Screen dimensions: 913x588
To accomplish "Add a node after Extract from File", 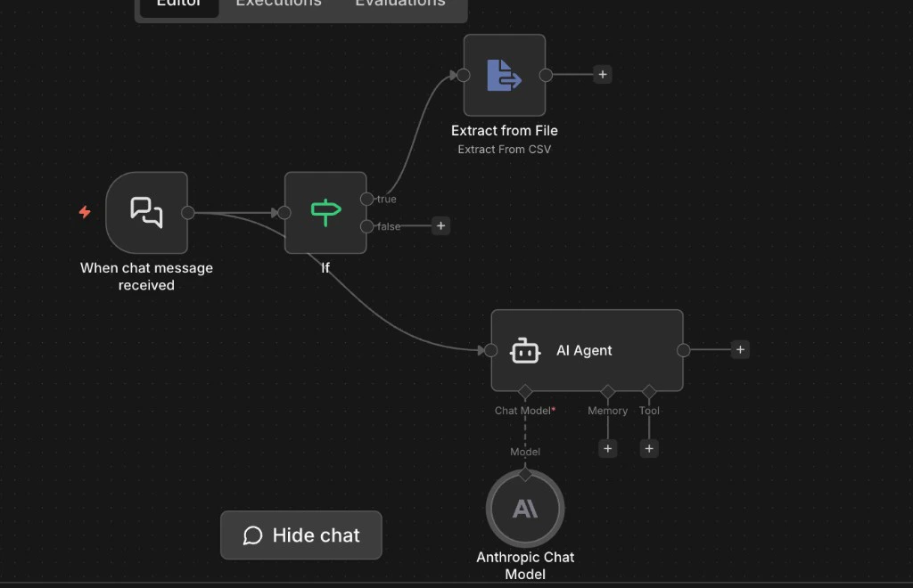I will 602,74.
